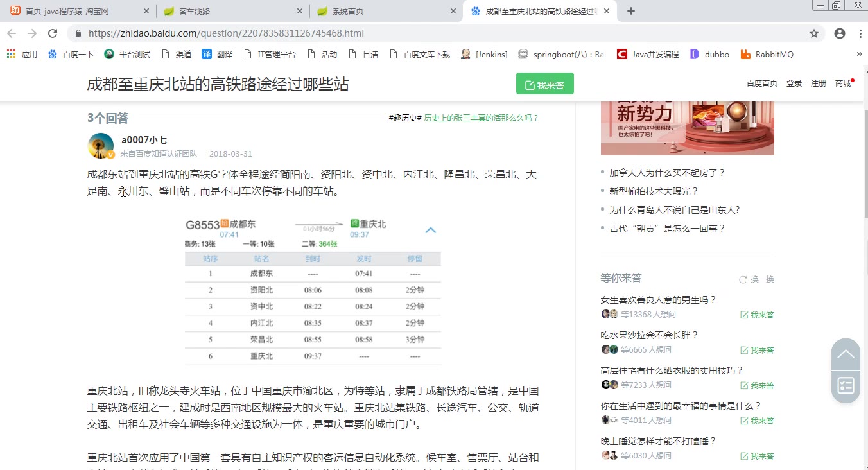Click the floating feedback list icon
Viewport: 868px width, 470px height.
coord(846,385)
